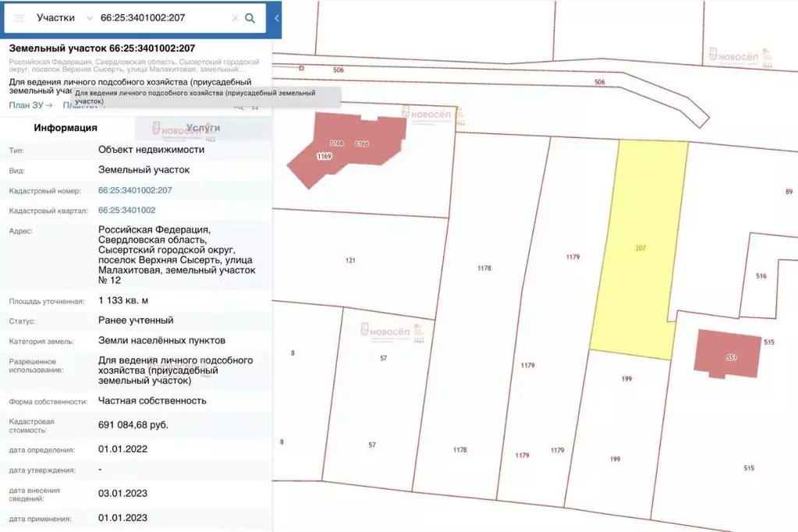Image resolution: width=798 pixels, height=532 pixels.
Task: Open the План ЗУ link
Action: 30,105
